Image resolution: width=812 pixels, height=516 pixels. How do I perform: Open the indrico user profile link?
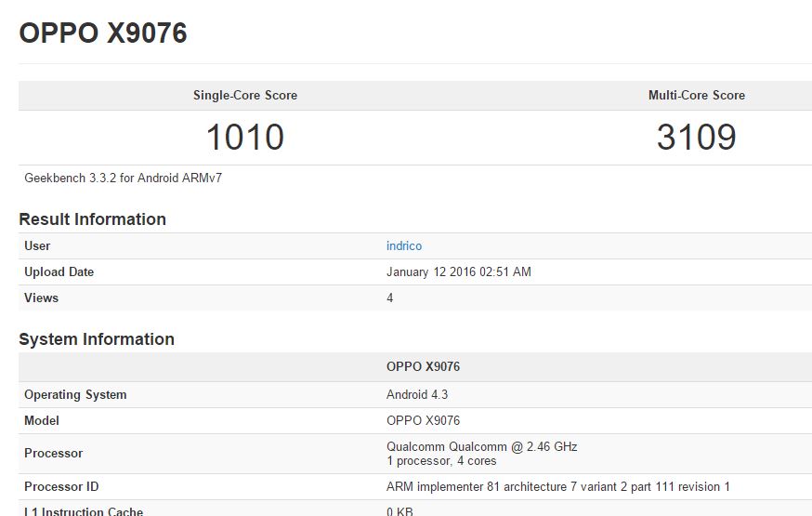[x=404, y=246]
